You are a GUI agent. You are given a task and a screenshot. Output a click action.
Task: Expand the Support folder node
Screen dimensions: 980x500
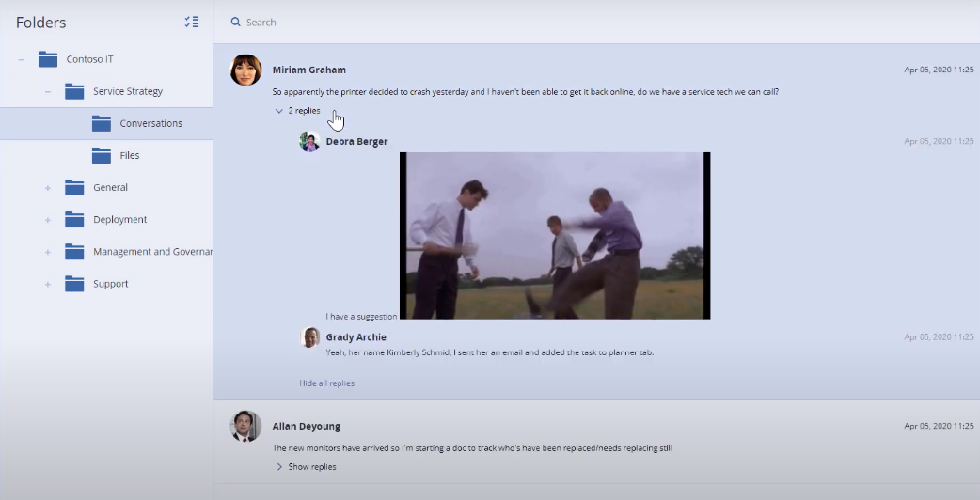click(x=48, y=284)
